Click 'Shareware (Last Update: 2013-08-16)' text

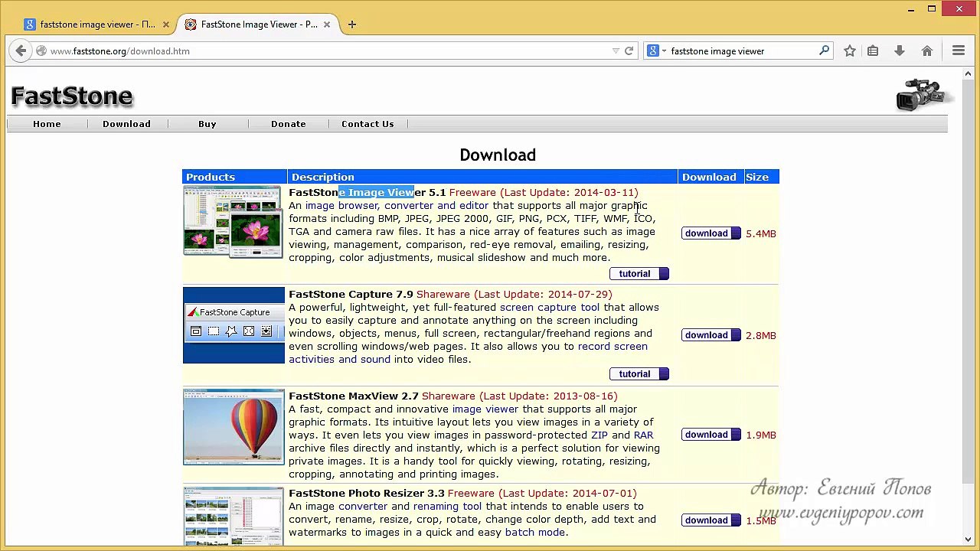(x=520, y=396)
